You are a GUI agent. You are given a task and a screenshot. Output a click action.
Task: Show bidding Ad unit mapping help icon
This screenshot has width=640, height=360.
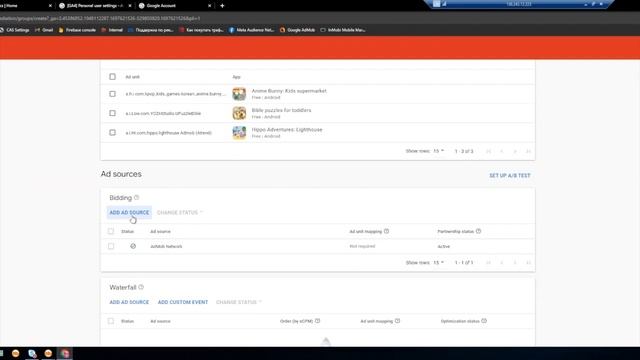(x=386, y=231)
